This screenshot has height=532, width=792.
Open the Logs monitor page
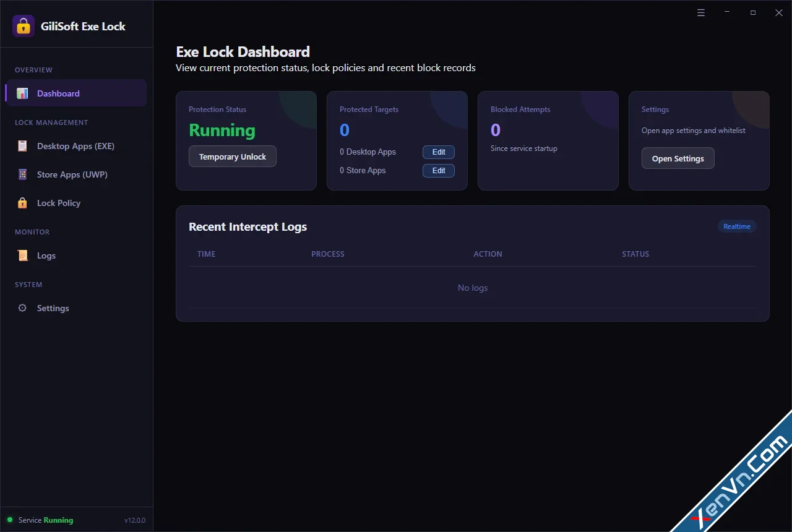coord(77,255)
